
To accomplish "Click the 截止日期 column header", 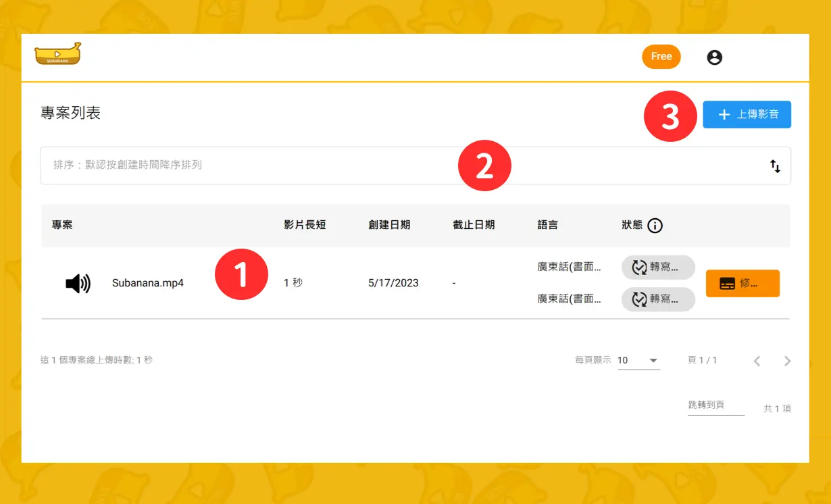I will pos(474,225).
